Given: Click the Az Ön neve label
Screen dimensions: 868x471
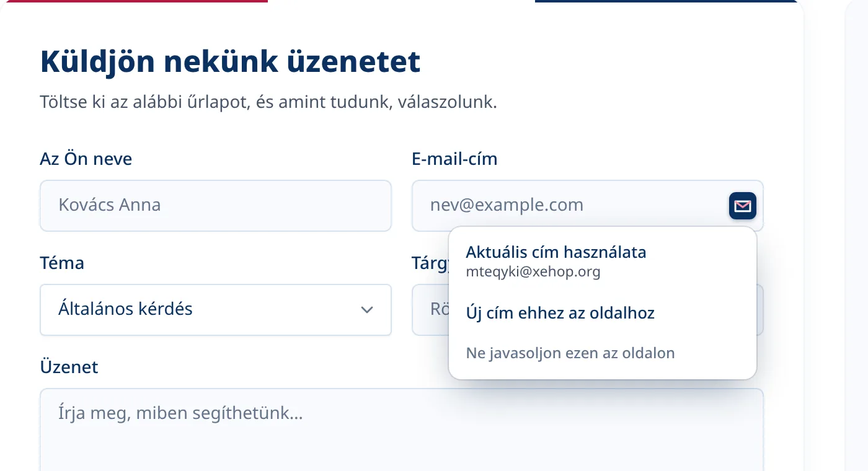Looking at the screenshot, I should 86,159.
